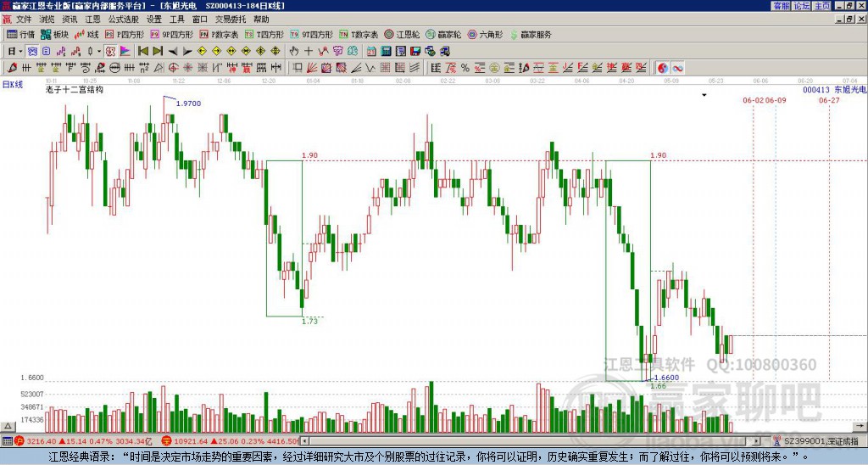Jump to first bar with skip-back arrow

point(142,52)
